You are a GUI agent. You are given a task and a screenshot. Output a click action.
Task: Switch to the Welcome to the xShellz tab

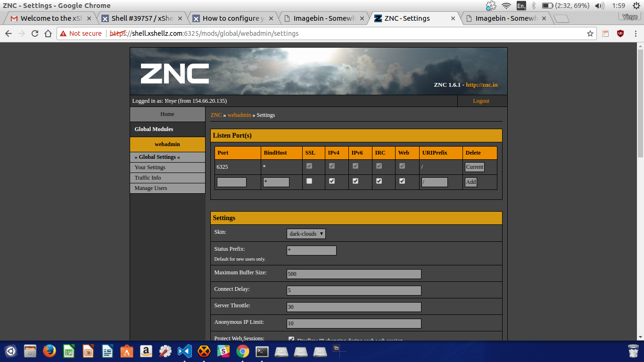pos(51,18)
